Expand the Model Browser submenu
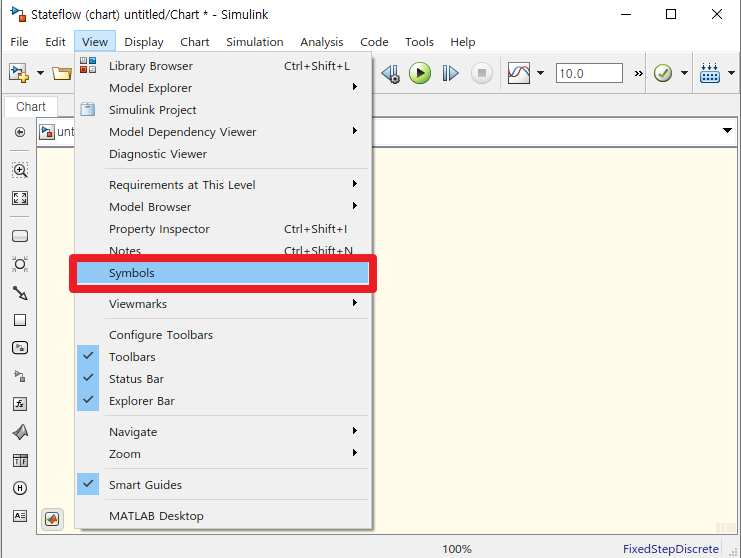 (223, 207)
